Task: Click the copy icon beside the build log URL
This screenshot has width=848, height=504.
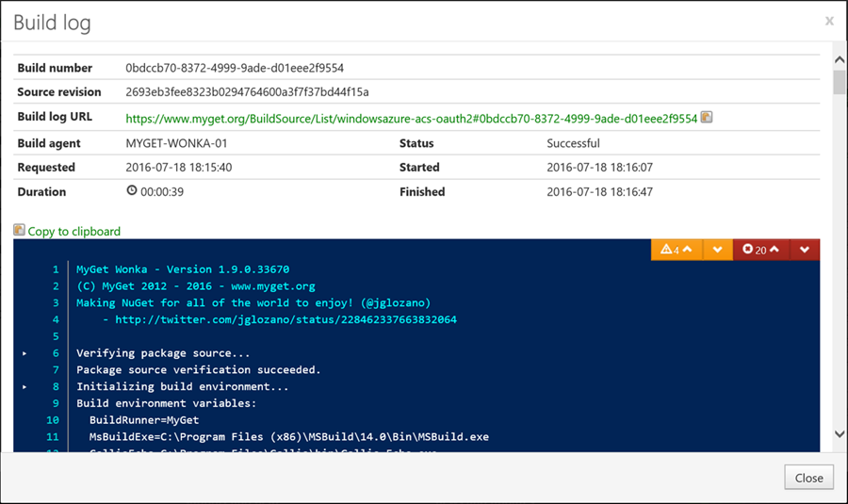Action: pyautogui.click(x=707, y=118)
